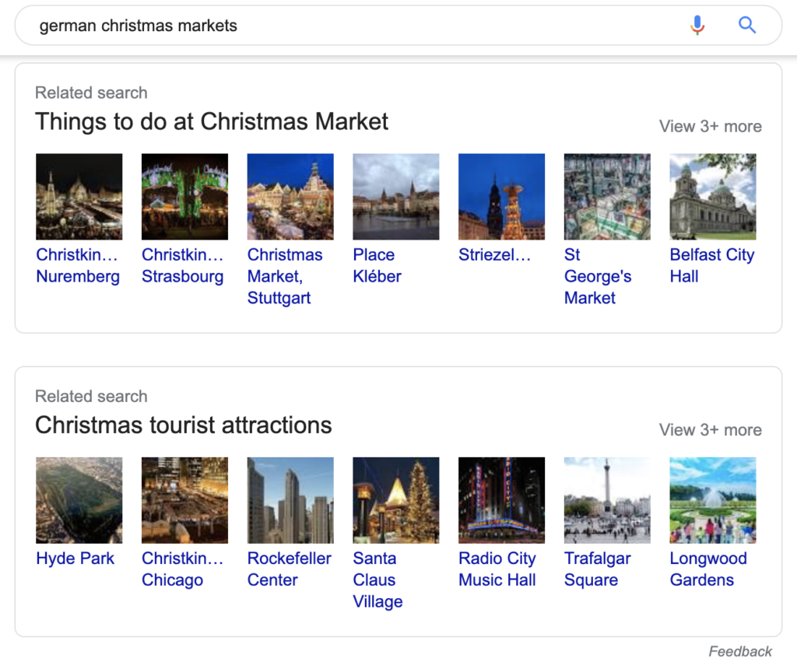Click the blue search magnifier icon
This screenshot has height=672, width=797.
[x=746, y=25]
